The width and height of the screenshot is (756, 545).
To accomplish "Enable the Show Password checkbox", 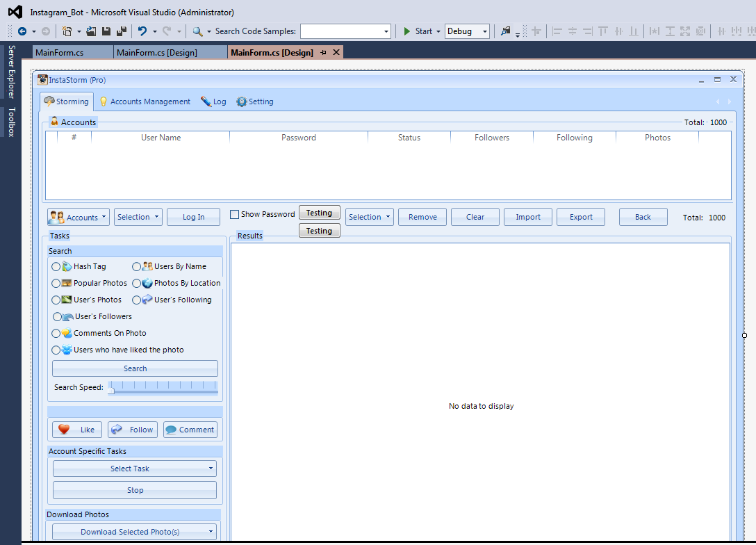I will click(234, 214).
